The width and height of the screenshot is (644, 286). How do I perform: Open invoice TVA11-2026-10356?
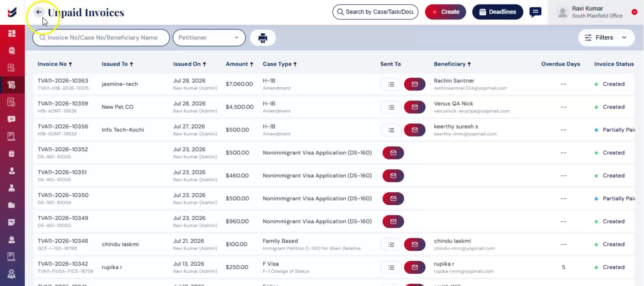[63, 126]
